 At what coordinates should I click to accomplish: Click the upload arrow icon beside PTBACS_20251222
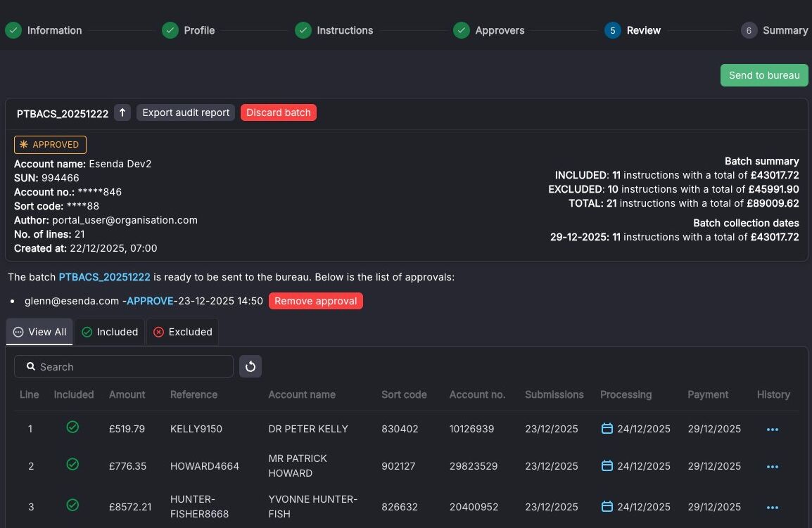122,113
